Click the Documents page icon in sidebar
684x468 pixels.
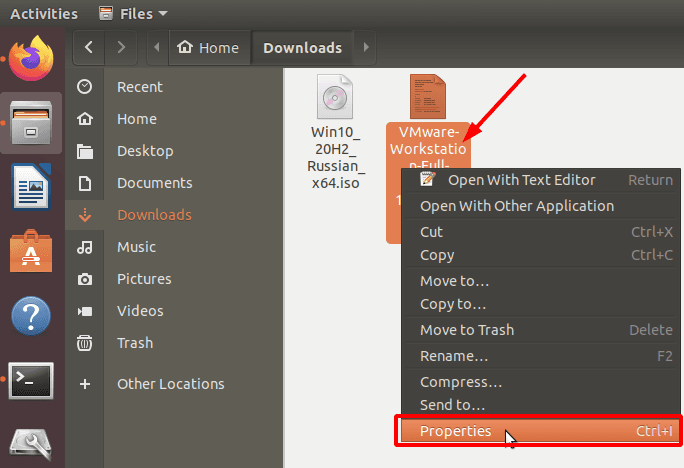click(85, 183)
